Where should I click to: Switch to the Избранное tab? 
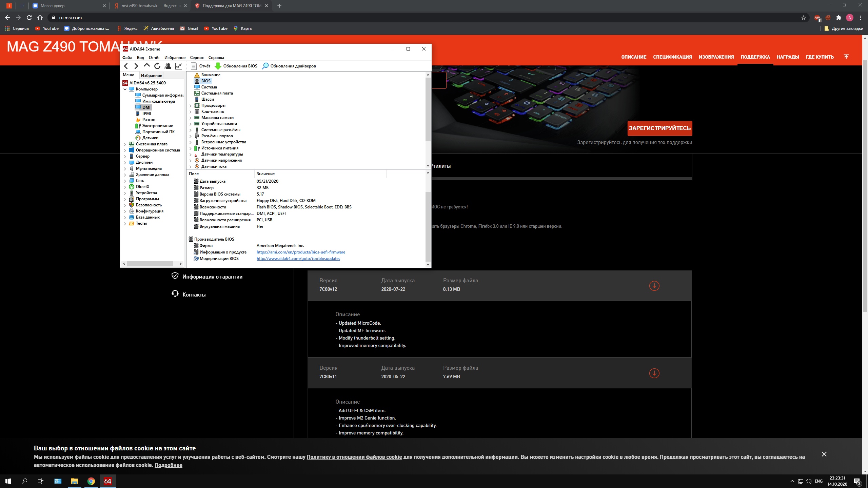pos(151,75)
